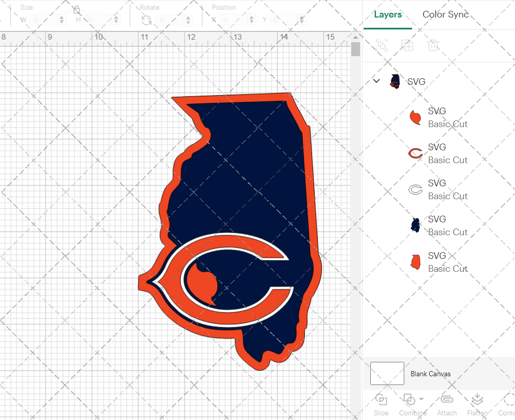This screenshot has width=515, height=420.
Task: Open the Color Sync tab
Action: pos(445,14)
